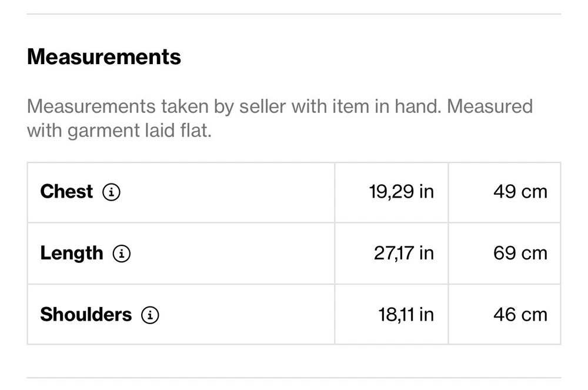The image size is (588, 390).
Task: Click the bold Chest row label
Action: (x=66, y=192)
